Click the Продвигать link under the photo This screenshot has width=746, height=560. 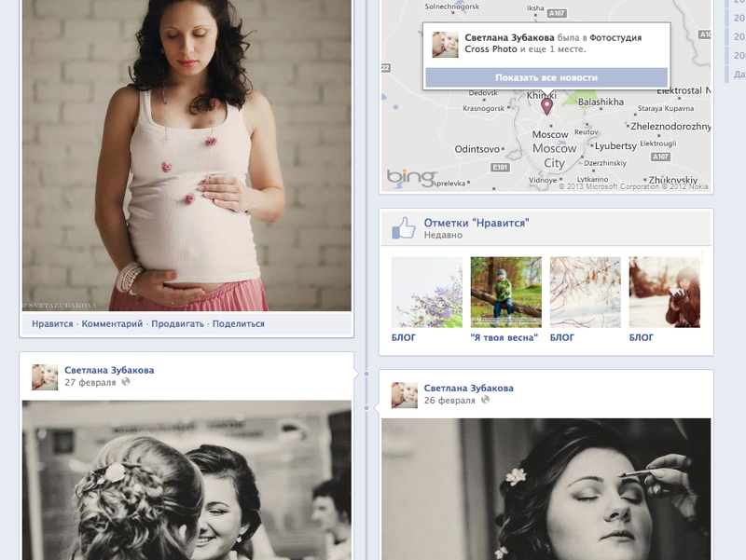tap(177, 324)
